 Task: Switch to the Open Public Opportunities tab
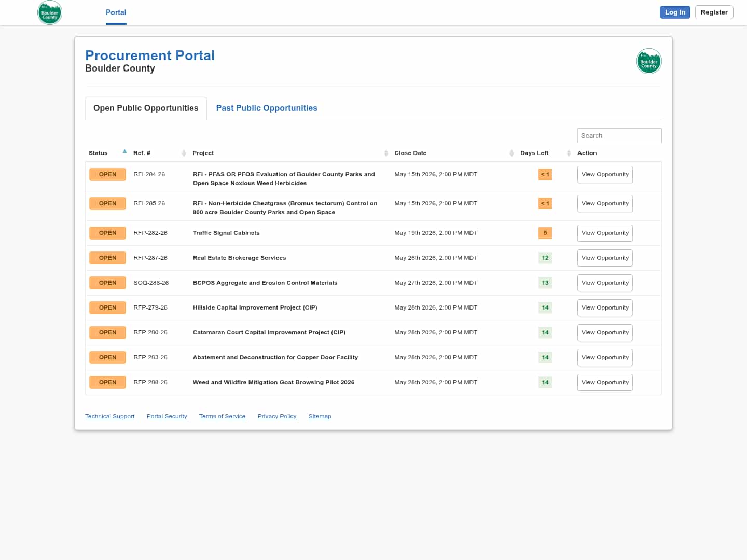(x=146, y=108)
